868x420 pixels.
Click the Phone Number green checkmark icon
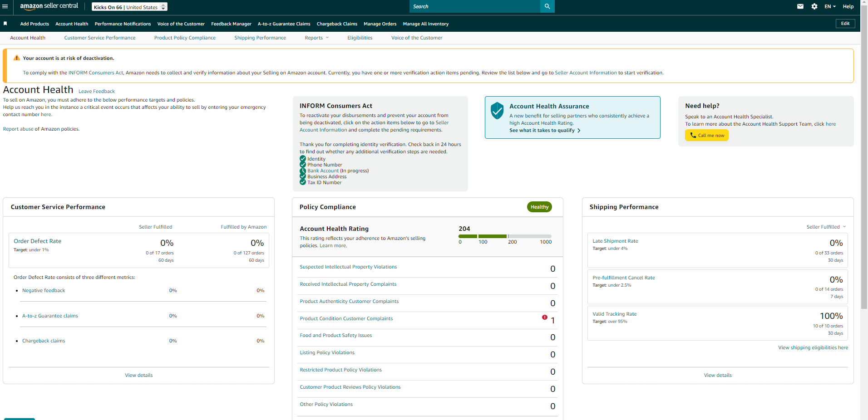point(303,165)
